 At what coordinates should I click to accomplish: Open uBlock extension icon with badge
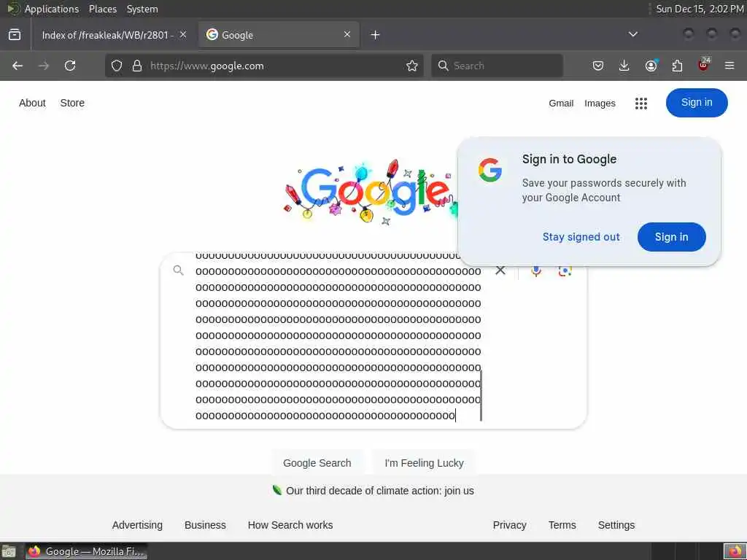(704, 64)
